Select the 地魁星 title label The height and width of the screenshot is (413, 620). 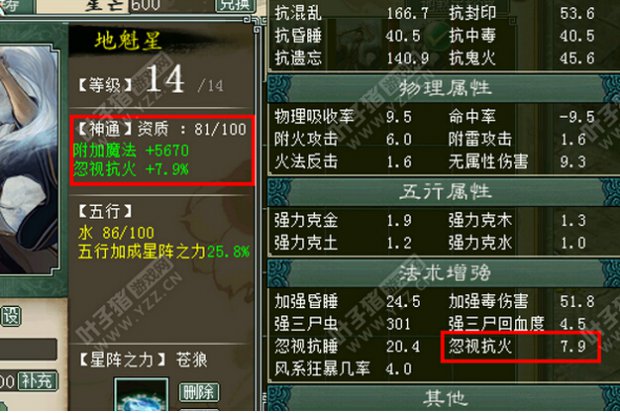[128, 41]
